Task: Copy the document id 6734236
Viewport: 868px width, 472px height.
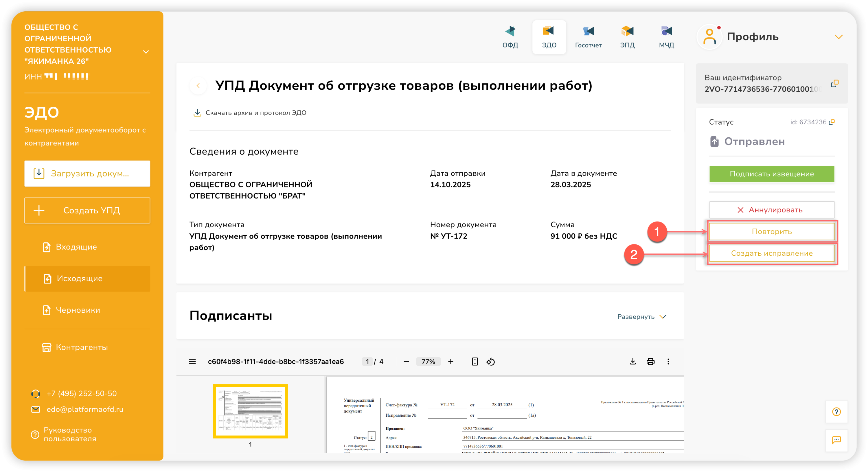Action: pos(832,122)
